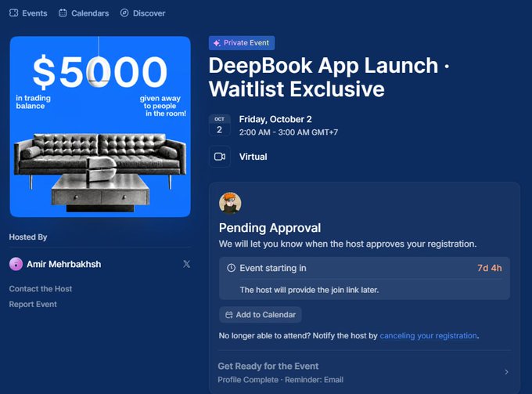Open host Amir Mehrbakhsh's profile
Image resolution: width=532 pixels, height=394 pixels.
pyautogui.click(x=64, y=264)
